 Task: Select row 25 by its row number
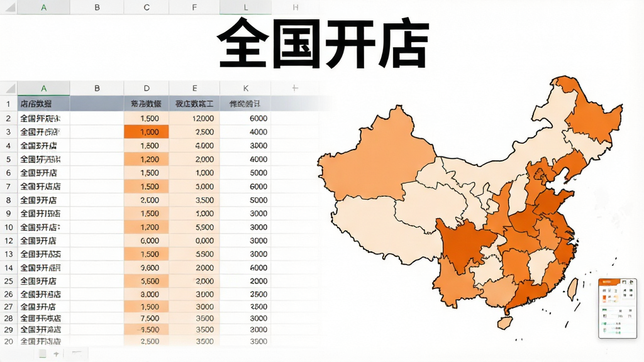8,281
